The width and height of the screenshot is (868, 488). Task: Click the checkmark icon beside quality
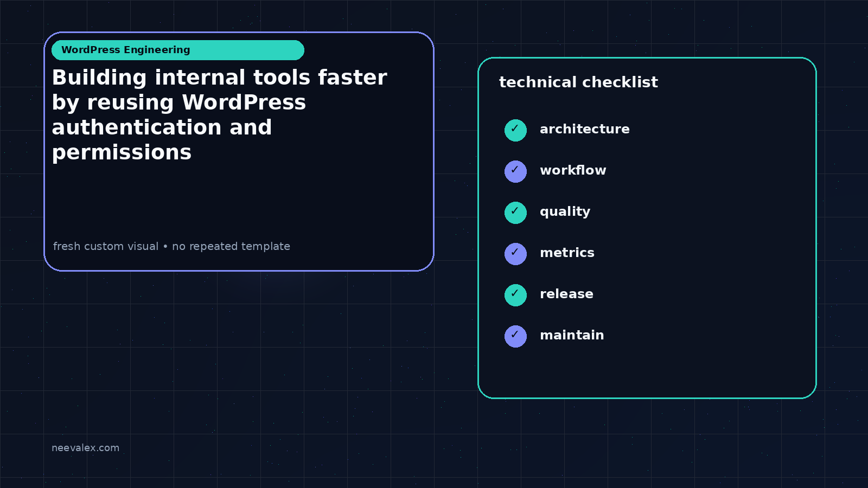tap(515, 213)
